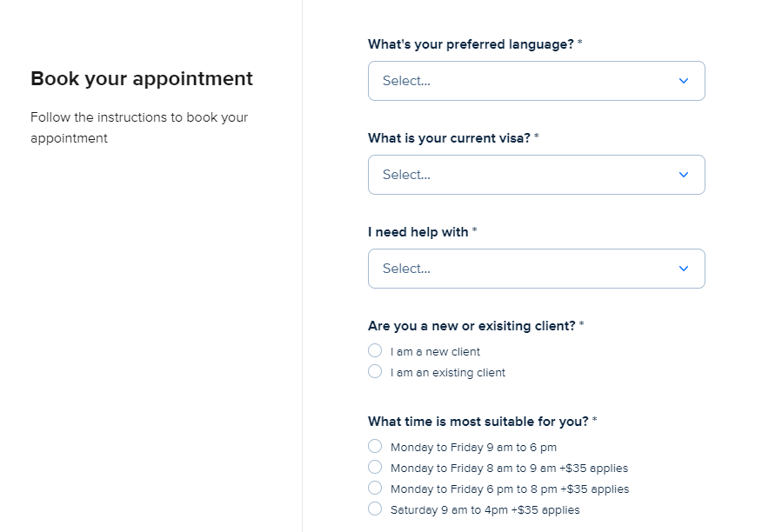Select 'I am a new client' radio button
Image resolution: width=762 pixels, height=532 pixels.
click(375, 351)
